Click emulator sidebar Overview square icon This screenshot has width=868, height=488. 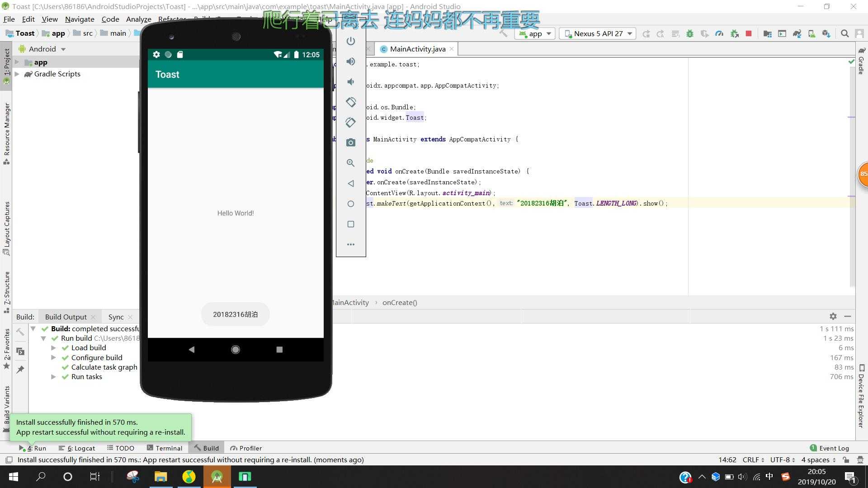[351, 224]
